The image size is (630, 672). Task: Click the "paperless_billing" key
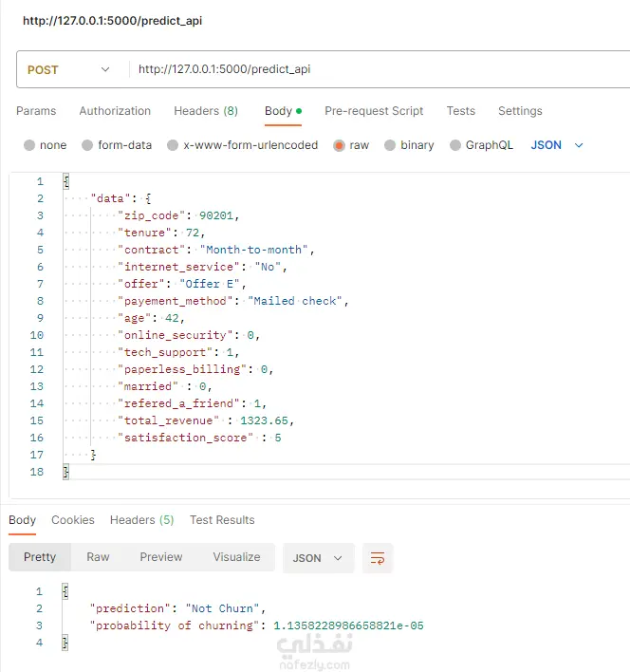(x=182, y=369)
